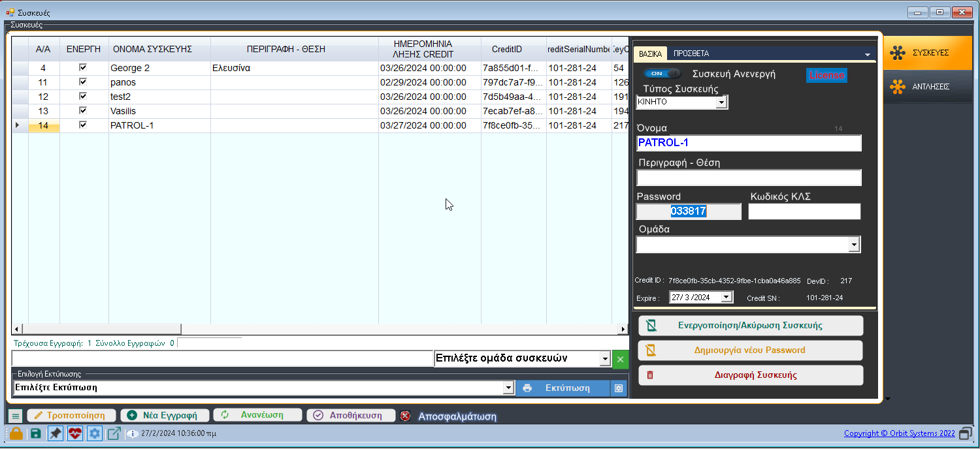The width and height of the screenshot is (980, 449).
Task: Open the hamburger menu beside Τροποποίηση
Action: click(x=16, y=416)
